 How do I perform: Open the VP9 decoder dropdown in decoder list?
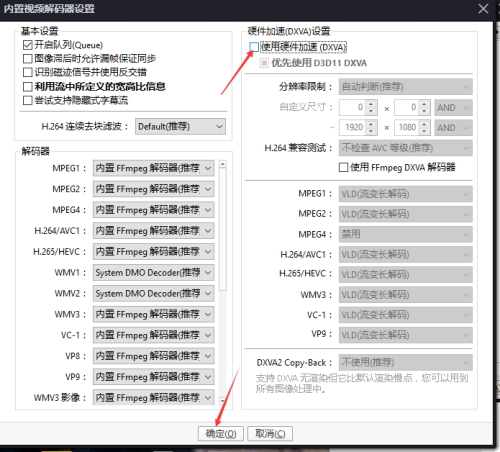point(153,377)
